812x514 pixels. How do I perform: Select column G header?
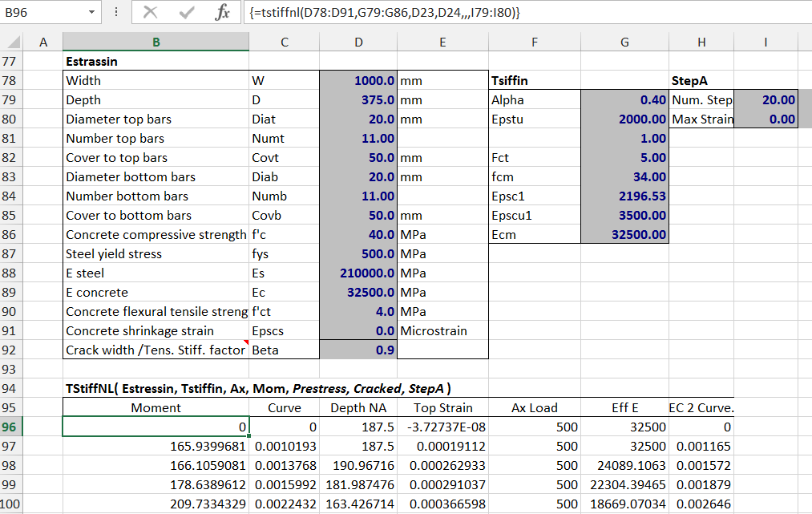624,42
